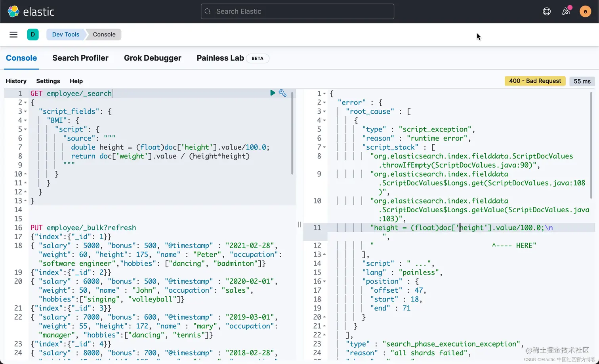The height and width of the screenshot is (364, 599).
Task: Switch to the Console tab
Action: click(x=21, y=58)
